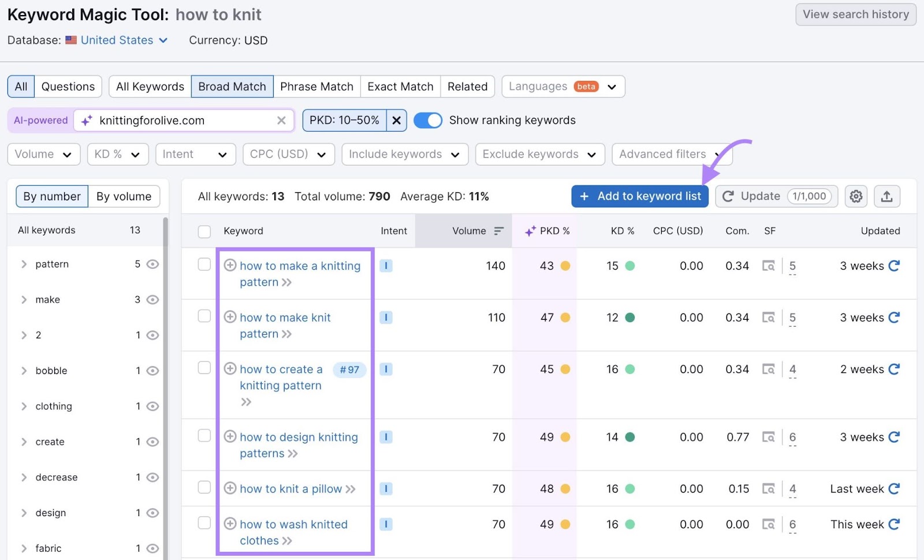Add 'how to make knit pattern' via plus icon

click(x=230, y=317)
